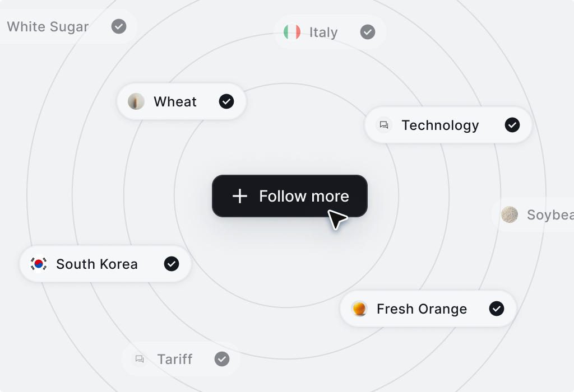Toggle the Fresh Orange checkmark
This screenshot has height=392, width=574.
click(x=497, y=309)
